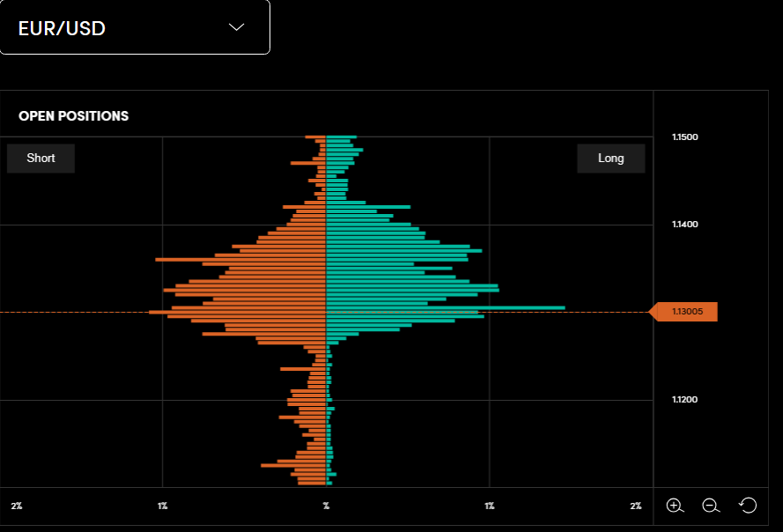Click the center % axis label
783x532 pixels.
click(326, 506)
